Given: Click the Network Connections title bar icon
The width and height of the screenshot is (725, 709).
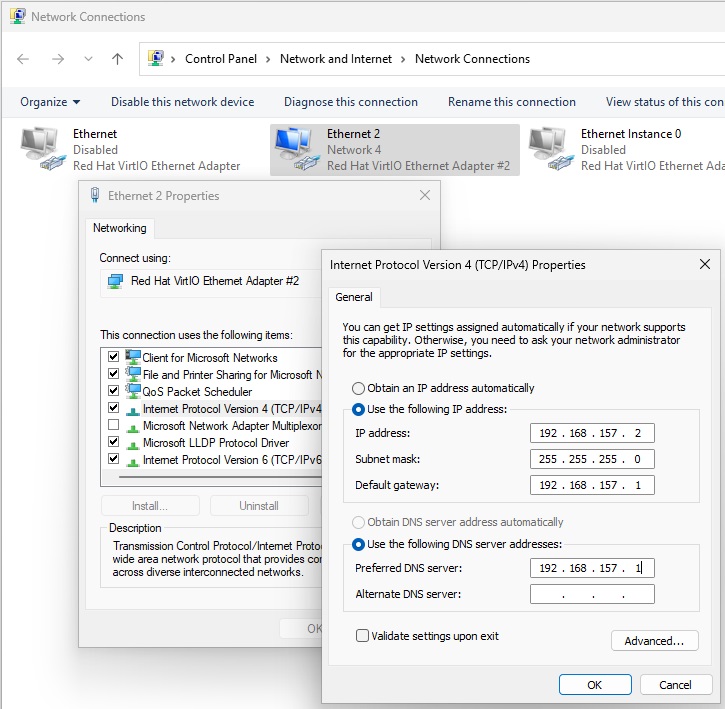Looking at the screenshot, I should point(18,16).
